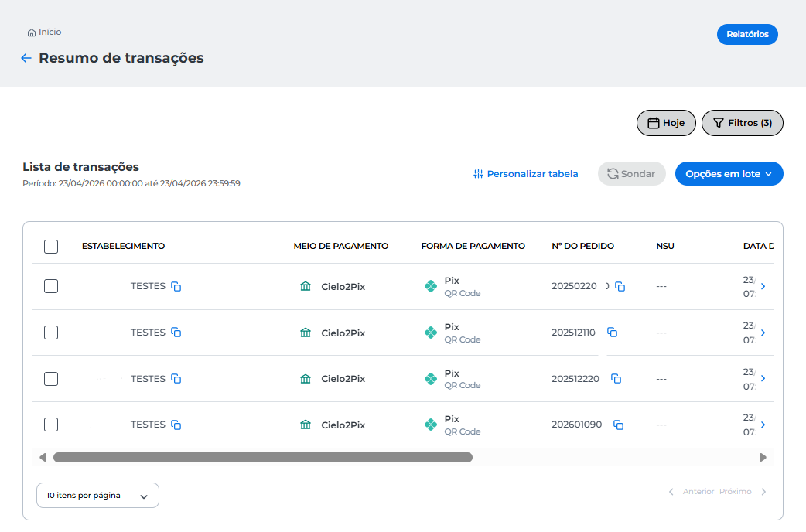Copy establishment name in order 202512220 row

[176, 379]
